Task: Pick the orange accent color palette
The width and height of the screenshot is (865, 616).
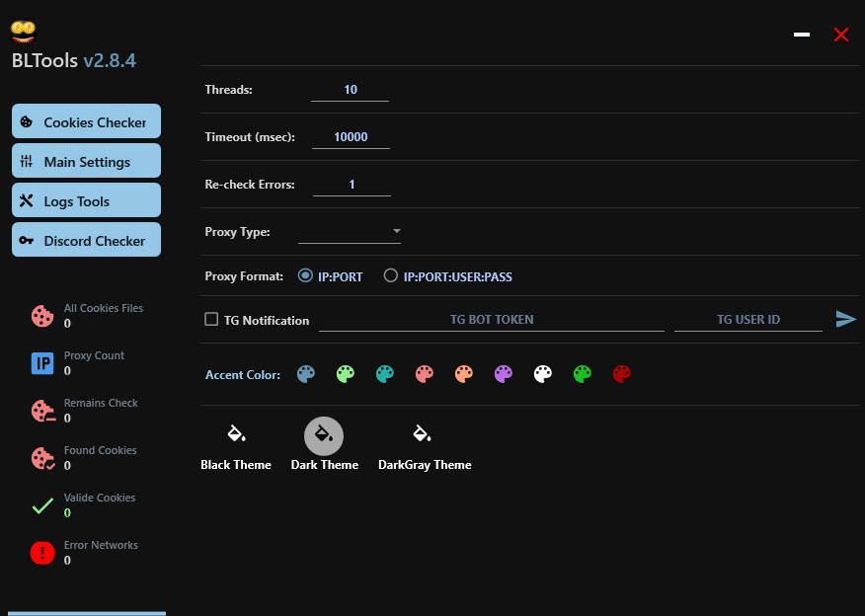Action: coord(464,374)
